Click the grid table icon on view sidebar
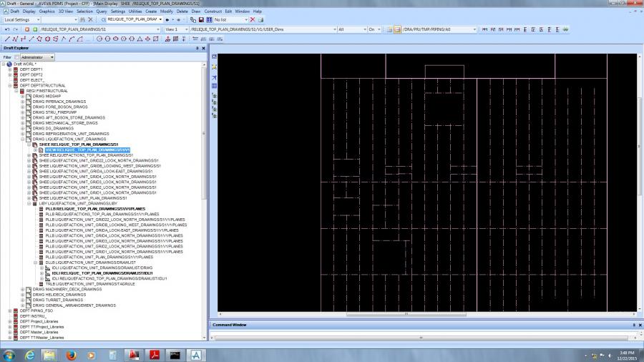This screenshot has height=362, width=644. click(214, 86)
